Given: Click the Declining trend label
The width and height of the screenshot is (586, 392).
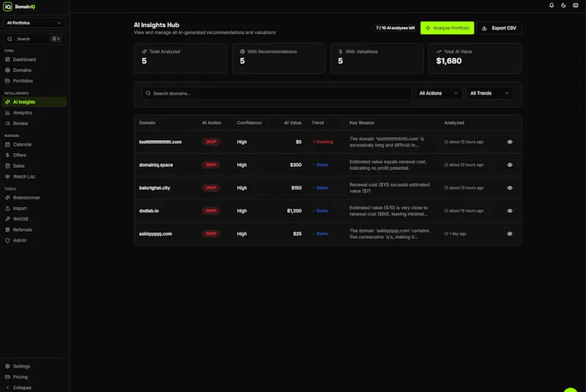Looking at the screenshot, I should (322, 142).
